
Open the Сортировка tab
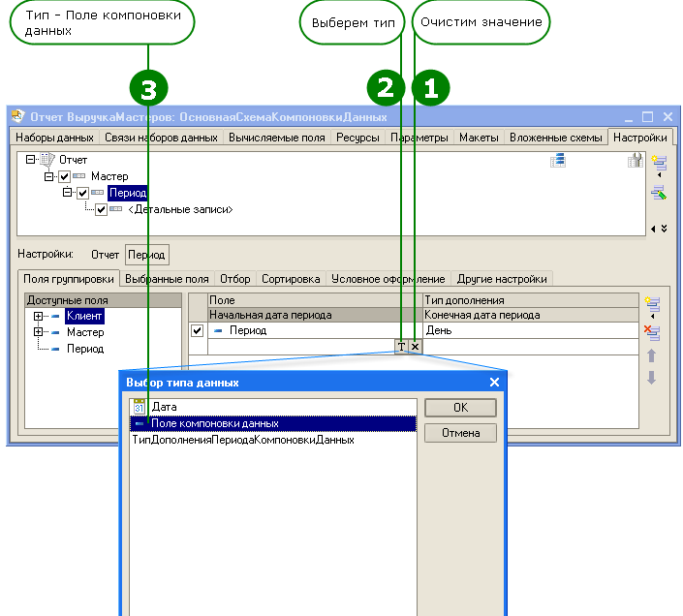(x=291, y=279)
